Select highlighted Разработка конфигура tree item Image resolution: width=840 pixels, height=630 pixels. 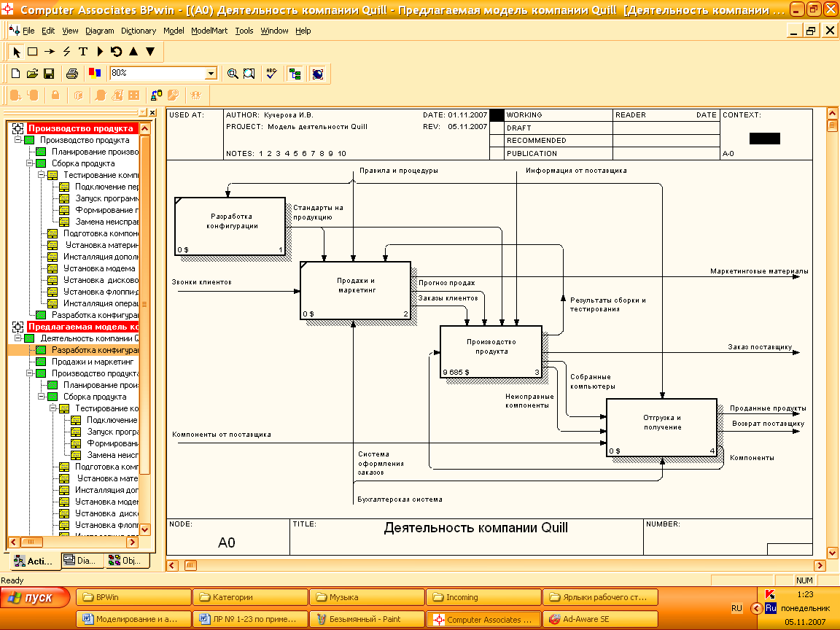(94, 350)
